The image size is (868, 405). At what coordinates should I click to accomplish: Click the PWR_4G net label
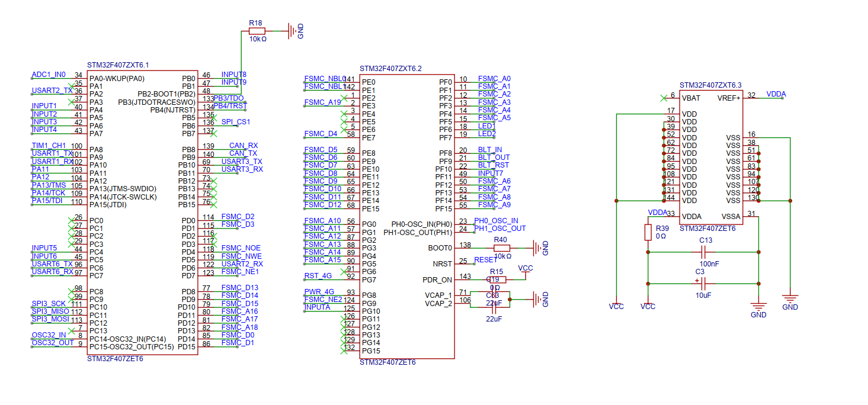(x=319, y=292)
